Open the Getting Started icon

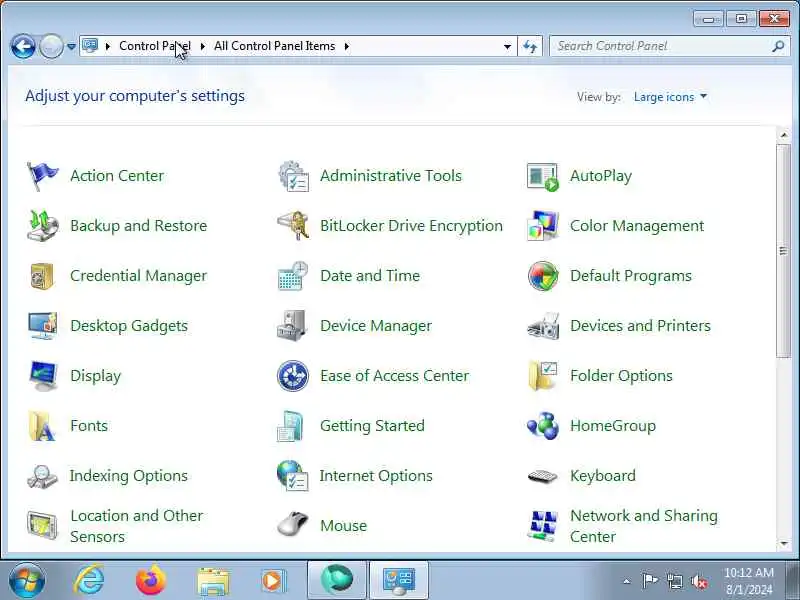click(291, 426)
